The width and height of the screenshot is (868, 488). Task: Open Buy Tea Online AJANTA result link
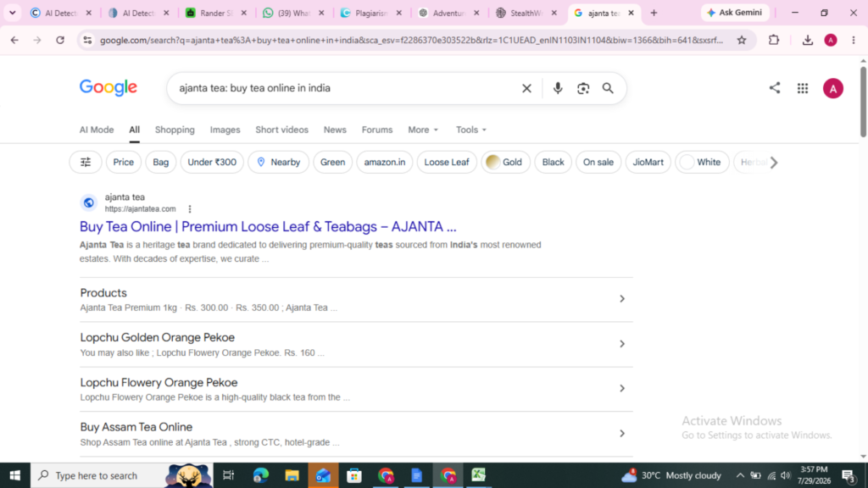point(268,226)
